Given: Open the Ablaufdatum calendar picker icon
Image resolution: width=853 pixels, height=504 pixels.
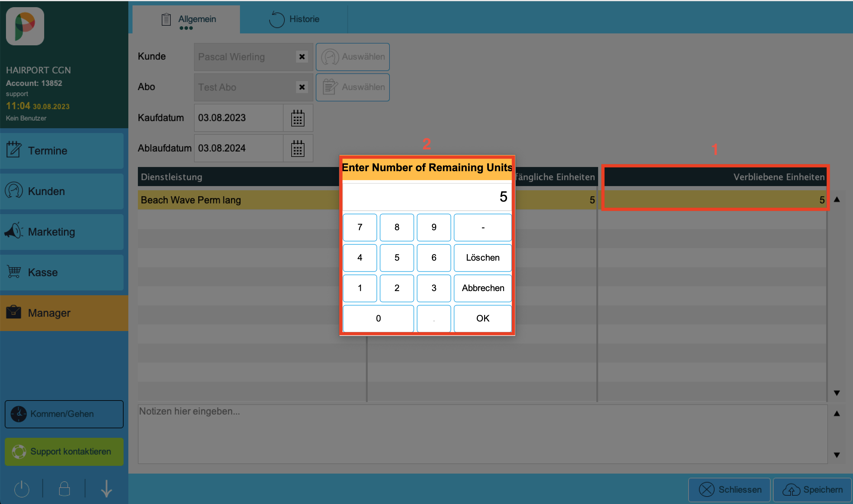Looking at the screenshot, I should [x=298, y=149].
